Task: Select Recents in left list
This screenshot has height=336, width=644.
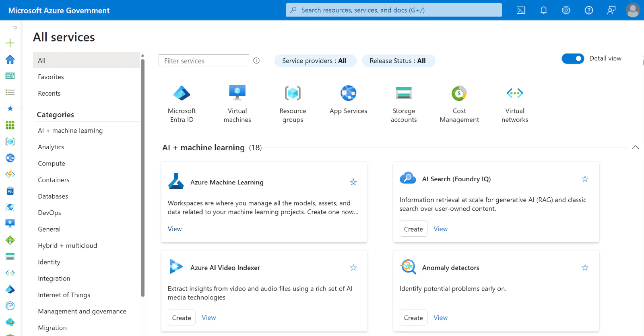Action: click(x=86, y=93)
